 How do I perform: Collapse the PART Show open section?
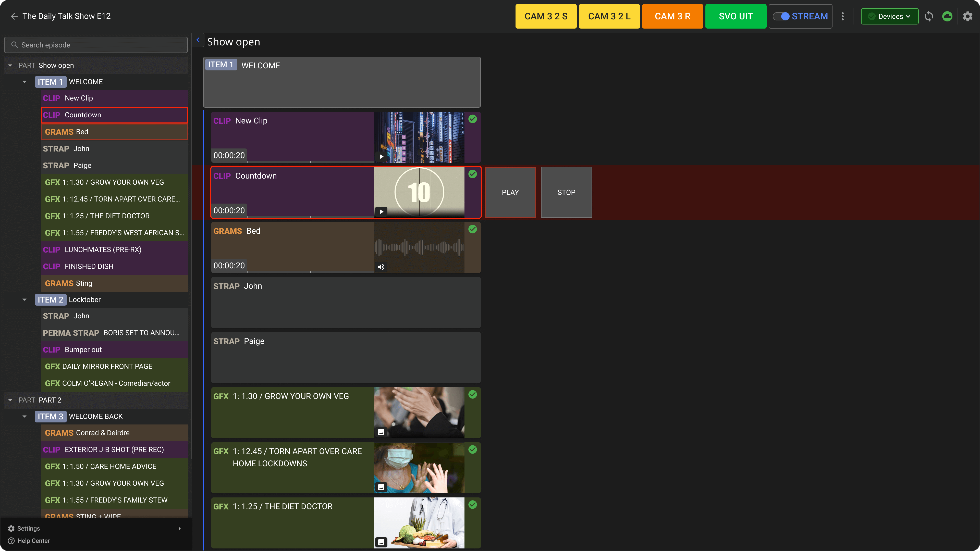(10, 65)
